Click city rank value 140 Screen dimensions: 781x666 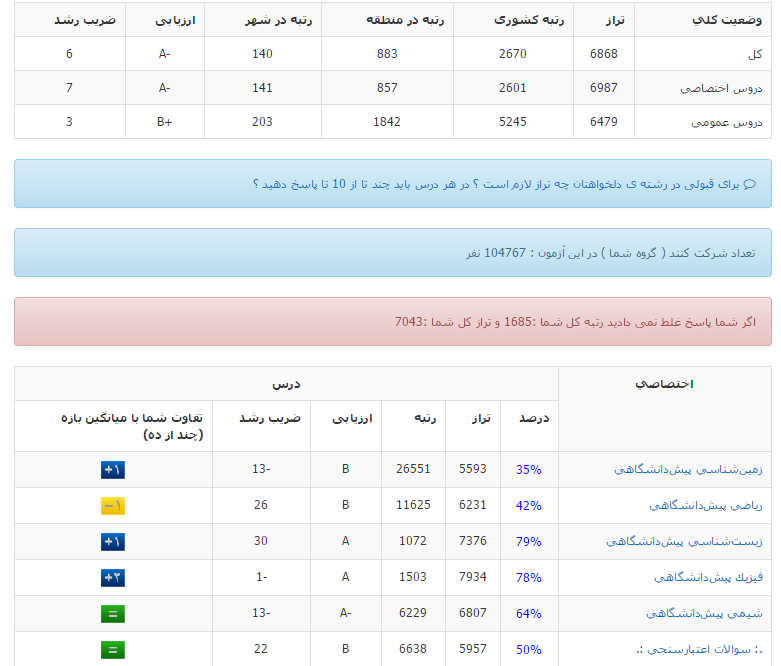pyautogui.click(x=262, y=54)
